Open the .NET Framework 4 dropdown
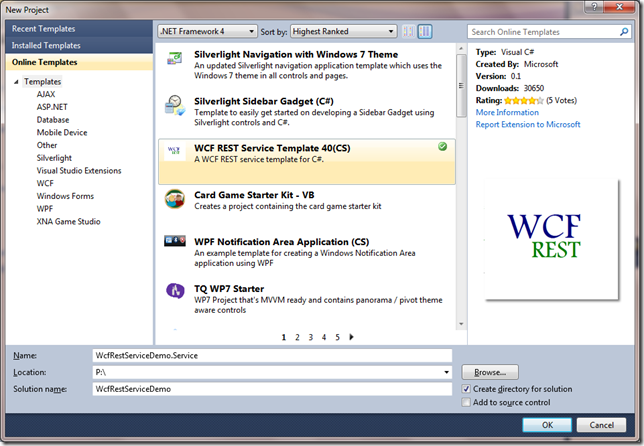This screenshot has width=644, height=446. click(207, 31)
